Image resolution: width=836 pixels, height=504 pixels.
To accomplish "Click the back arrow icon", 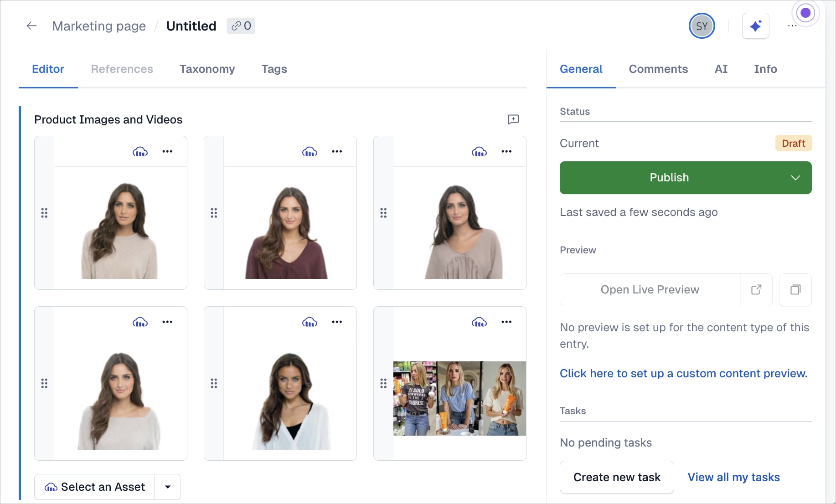I will pos(31,26).
